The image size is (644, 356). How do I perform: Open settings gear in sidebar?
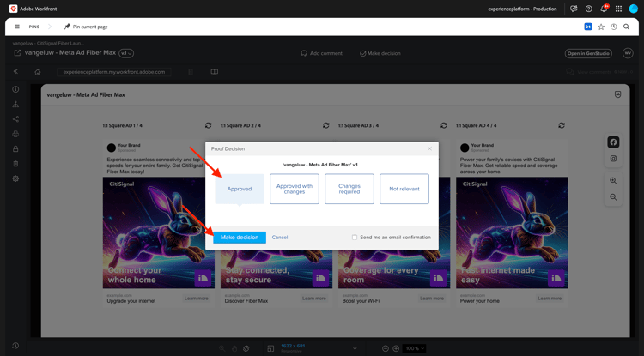[15, 178]
